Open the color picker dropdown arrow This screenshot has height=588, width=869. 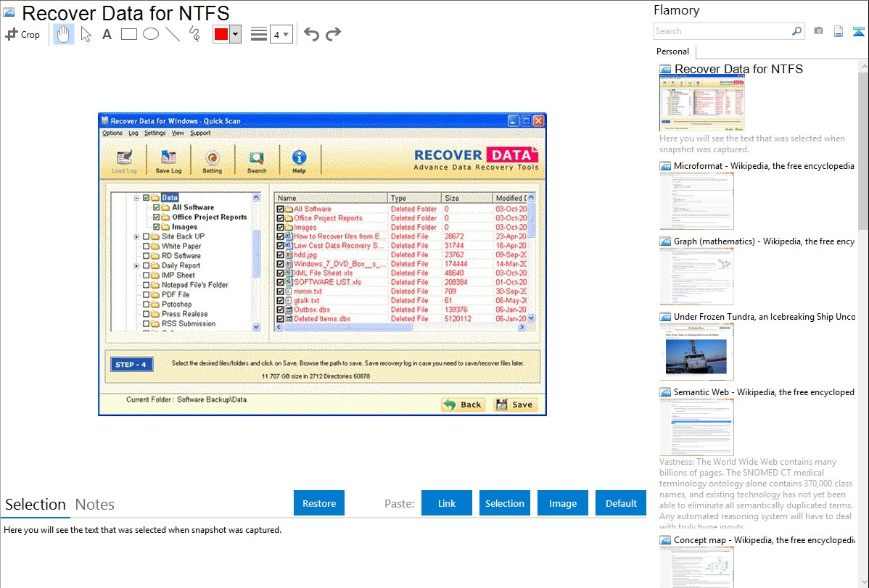pyautogui.click(x=236, y=34)
